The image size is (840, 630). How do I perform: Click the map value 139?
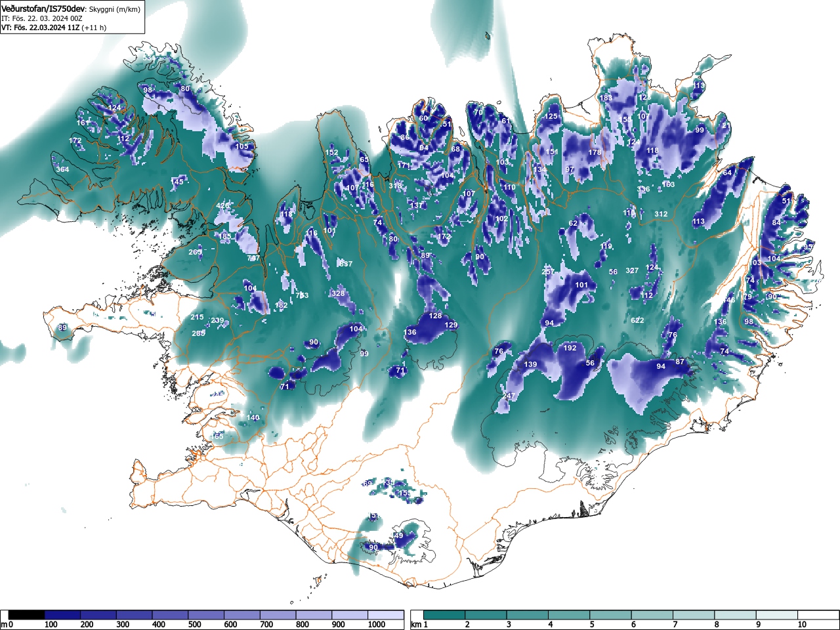click(531, 364)
